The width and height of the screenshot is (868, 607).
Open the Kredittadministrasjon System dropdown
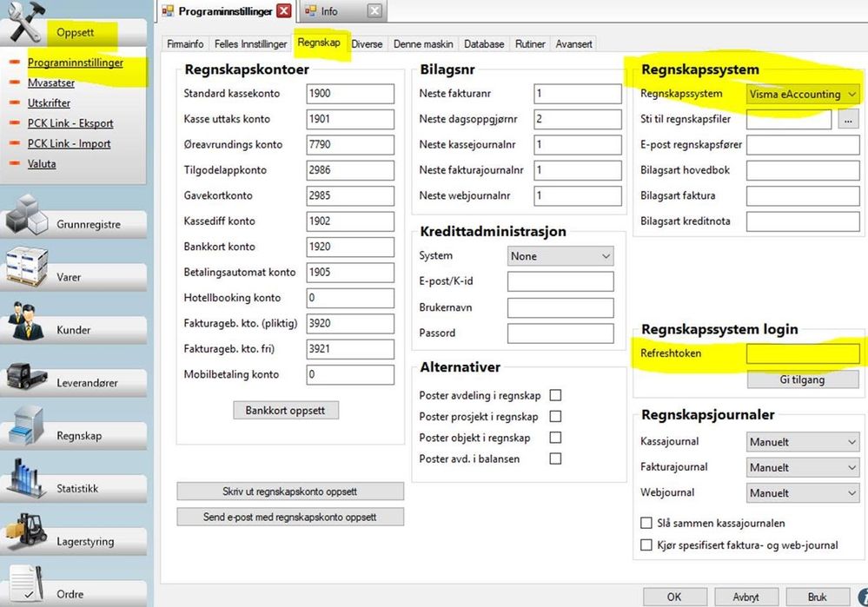tap(560, 256)
